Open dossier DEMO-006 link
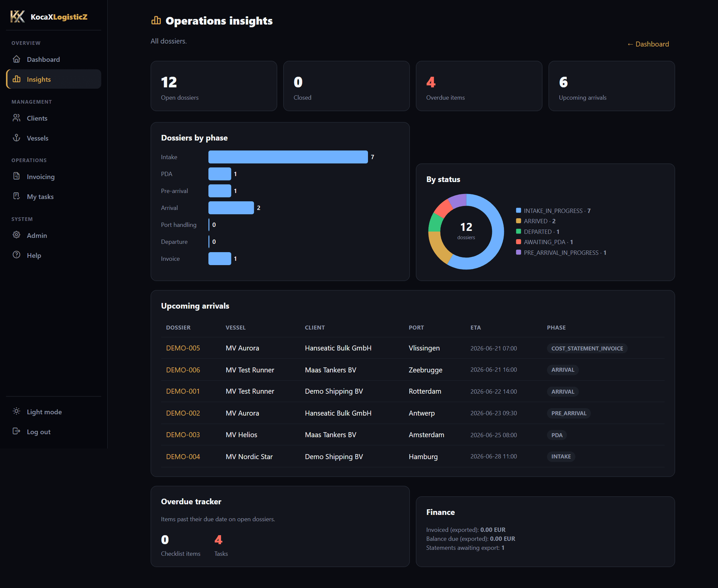This screenshot has height=588, width=718. click(183, 370)
